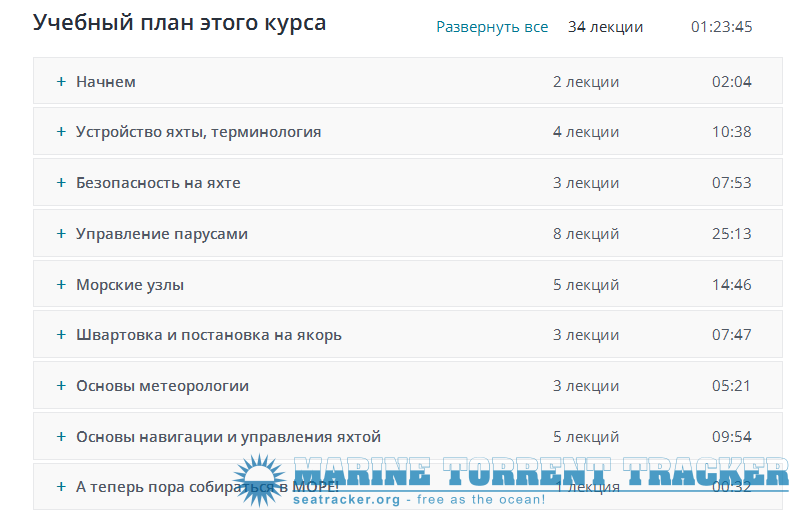Open Швартовка и постановка на якорь title

pos(209,335)
